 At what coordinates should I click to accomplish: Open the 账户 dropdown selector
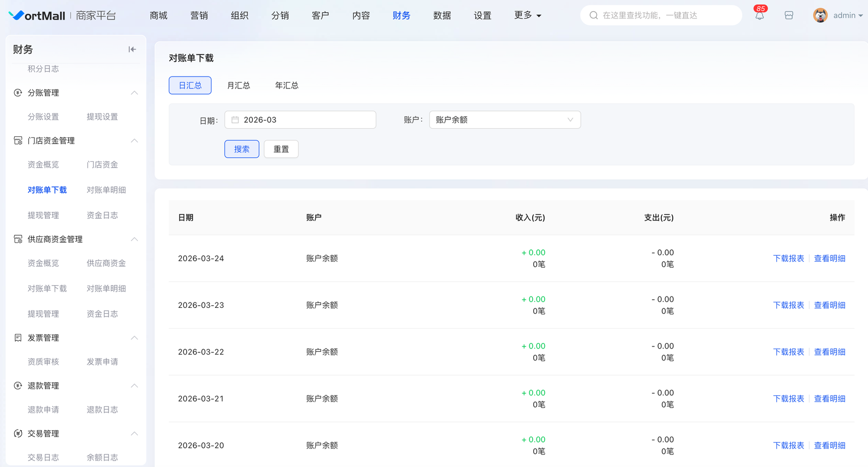point(505,120)
